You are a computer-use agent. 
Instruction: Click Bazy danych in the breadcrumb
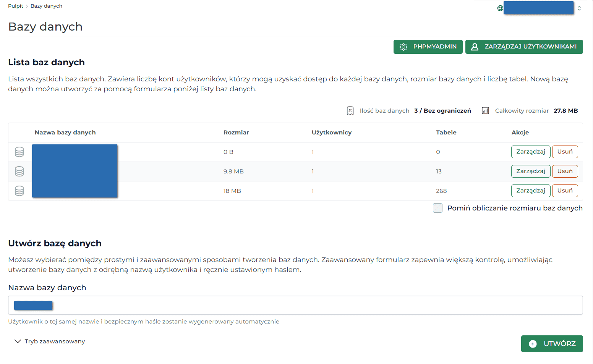(46, 6)
